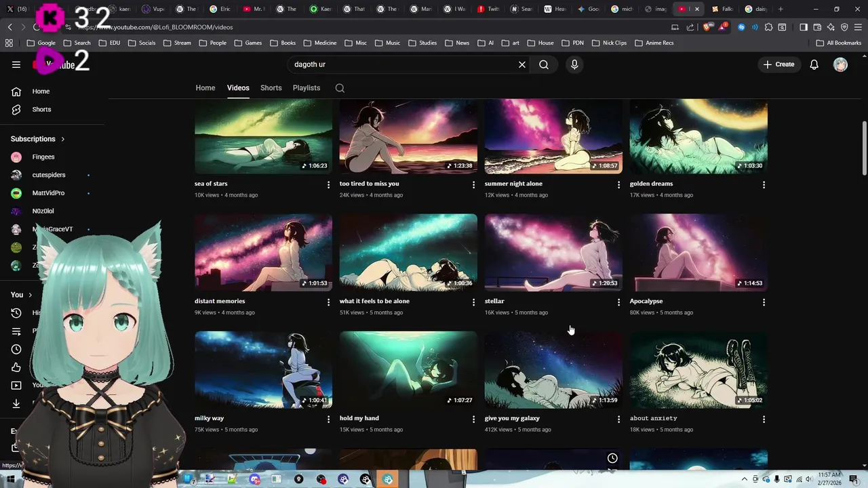Click the channel search magnifier icon
The width and height of the screenshot is (868, 488).
[x=340, y=88]
